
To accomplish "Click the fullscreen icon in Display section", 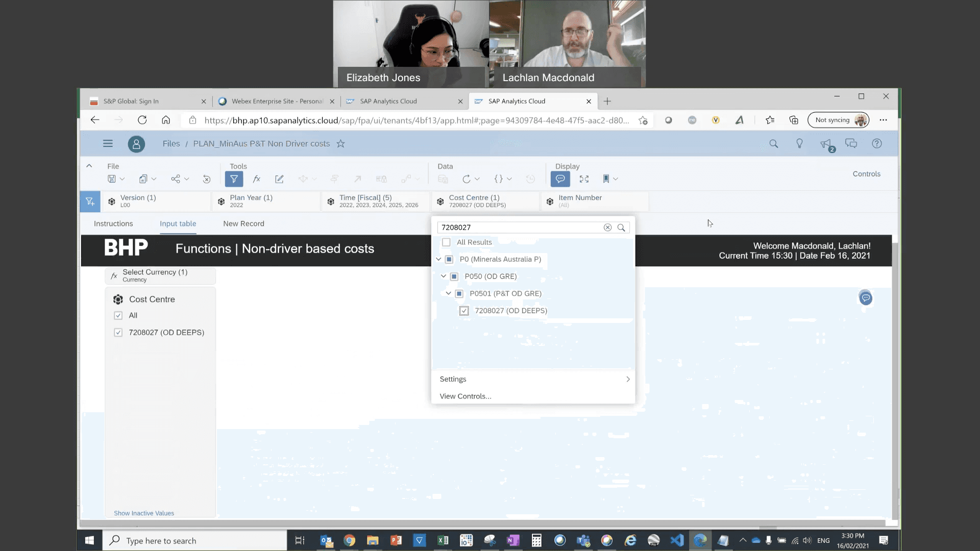I will [x=584, y=179].
